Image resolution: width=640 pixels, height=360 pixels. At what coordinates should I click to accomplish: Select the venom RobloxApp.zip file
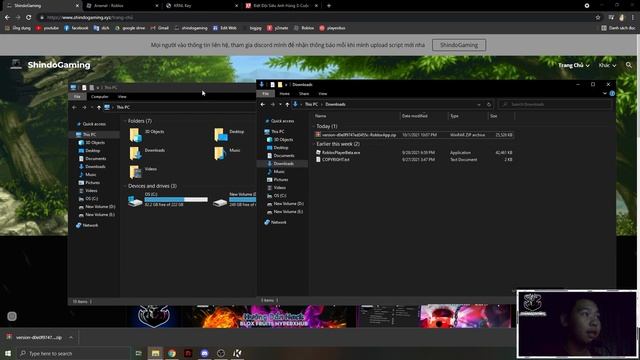coord(413,135)
